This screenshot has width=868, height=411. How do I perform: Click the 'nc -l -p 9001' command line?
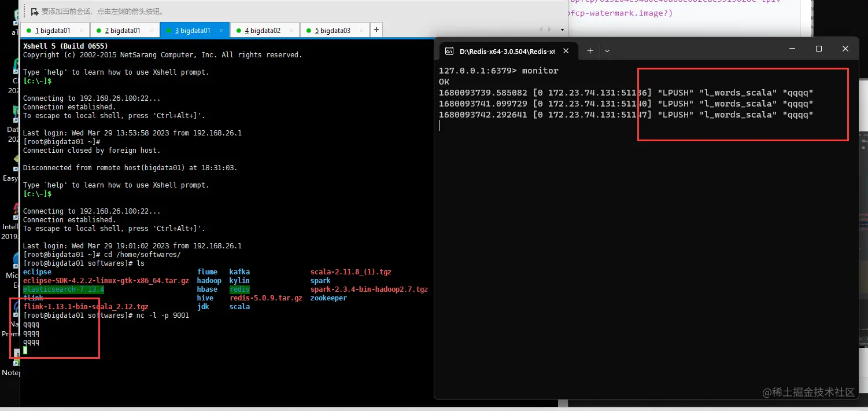click(106, 315)
